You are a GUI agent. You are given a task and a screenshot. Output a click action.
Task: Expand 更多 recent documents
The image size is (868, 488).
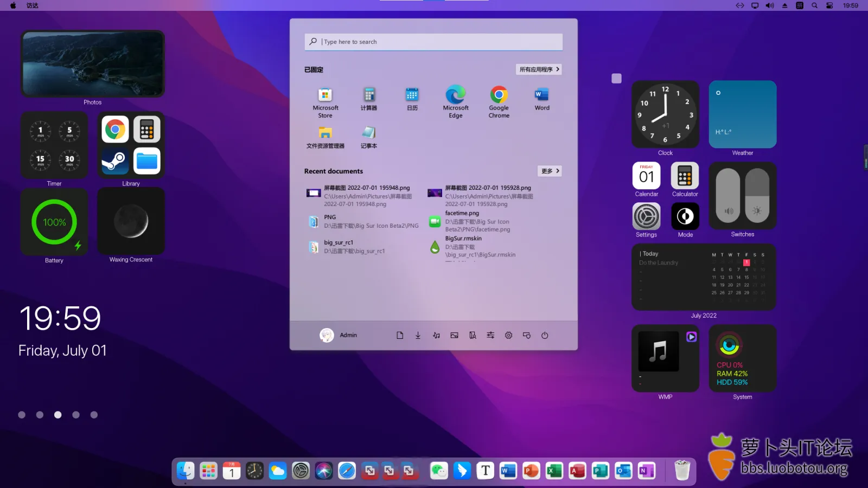tap(550, 171)
